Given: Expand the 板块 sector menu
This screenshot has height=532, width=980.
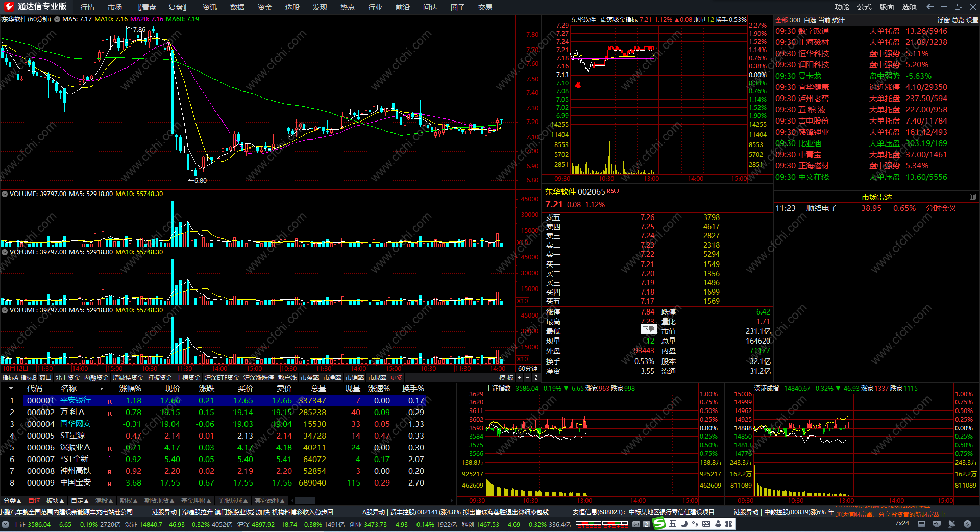Looking at the screenshot, I should [x=55, y=501].
